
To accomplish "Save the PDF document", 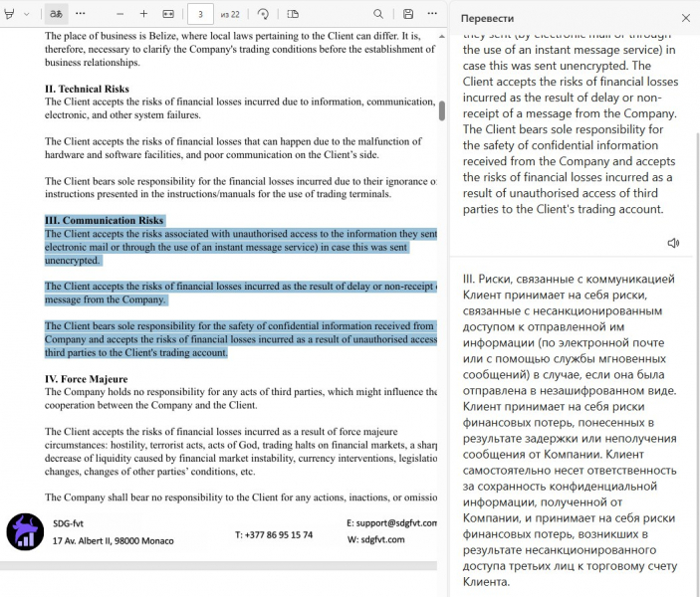I will (408, 14).
